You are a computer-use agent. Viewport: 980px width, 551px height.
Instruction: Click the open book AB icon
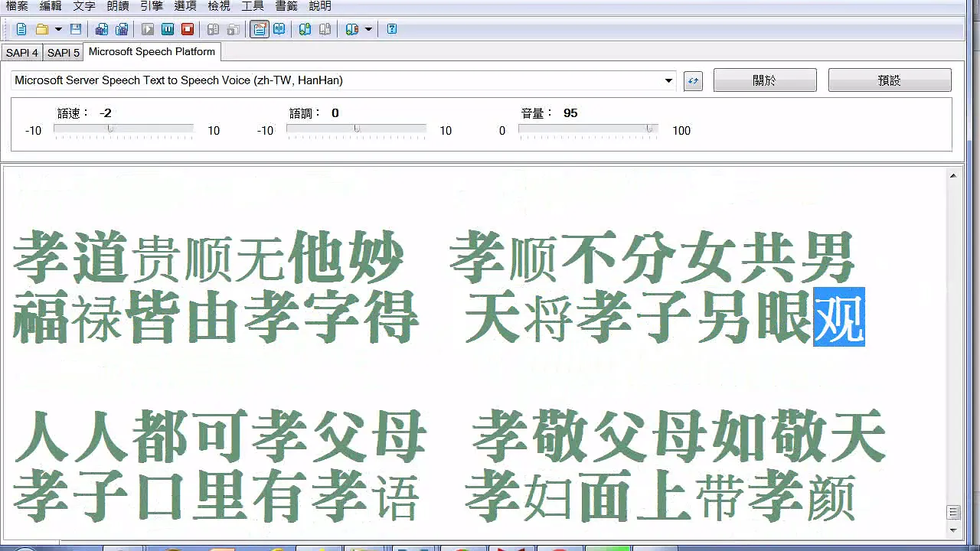(x=279, y=29)
